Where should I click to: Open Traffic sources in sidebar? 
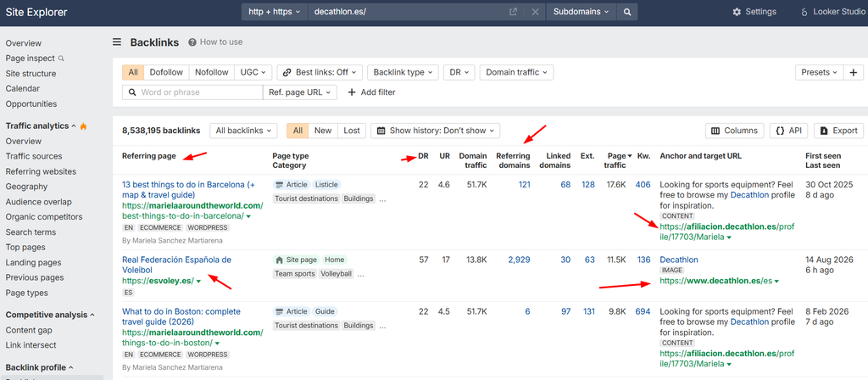pos(34,156)
